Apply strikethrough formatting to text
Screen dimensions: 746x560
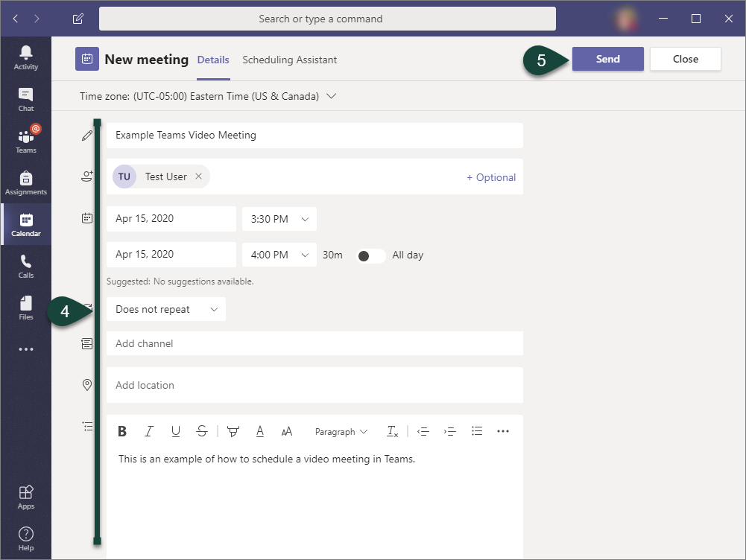pos(202,431)
